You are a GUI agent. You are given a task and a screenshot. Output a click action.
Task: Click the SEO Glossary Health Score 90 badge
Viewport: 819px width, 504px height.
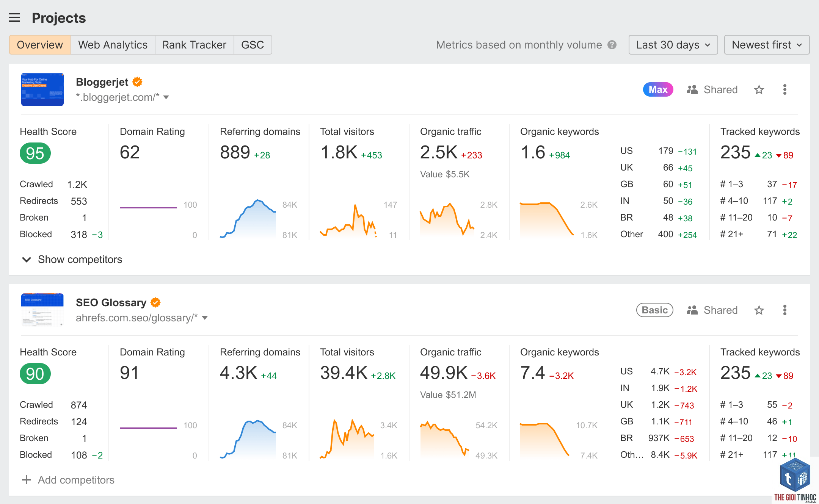[35, 374]
